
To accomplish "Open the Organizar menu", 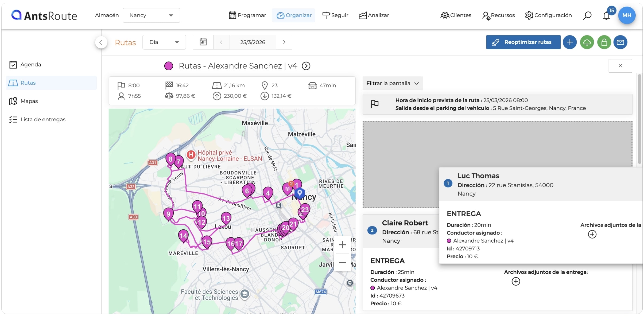I will (x=294, y=15).
